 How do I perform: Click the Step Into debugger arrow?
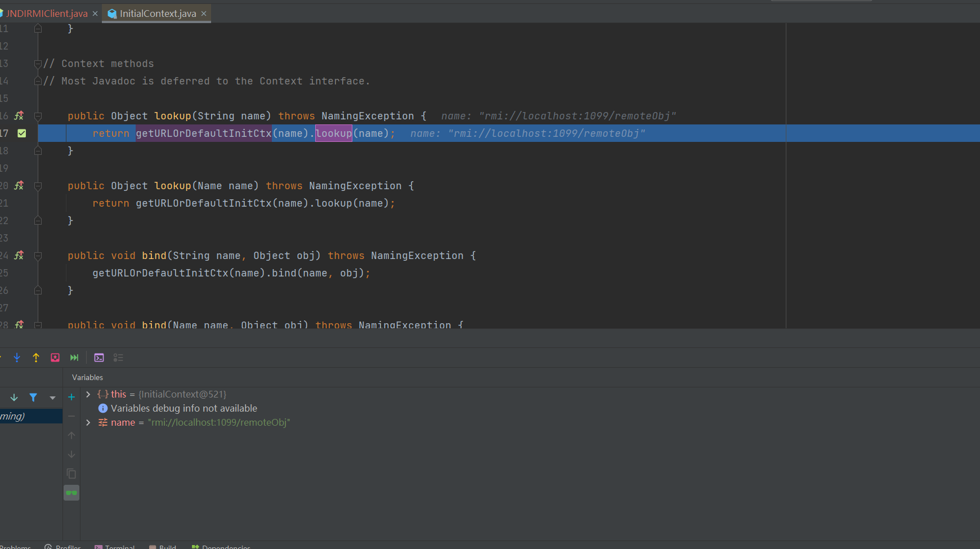pos(17,358)
